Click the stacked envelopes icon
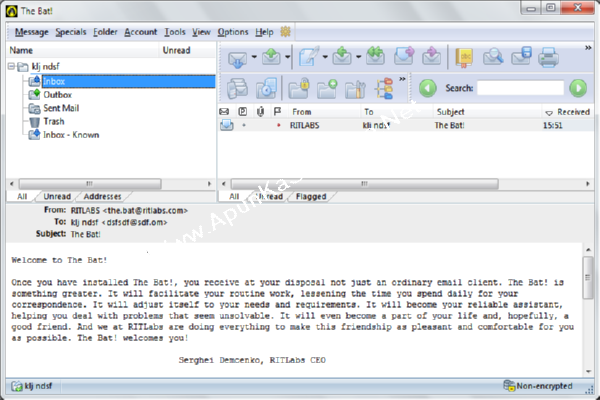Screen dimensions: 600x400 [237, 88]
